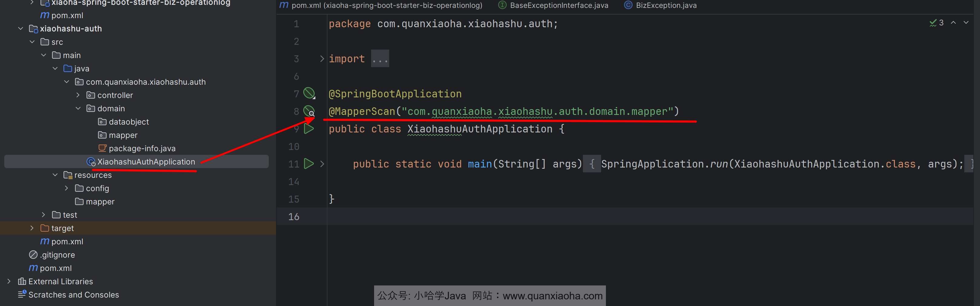Image resolution: width=980 pixels, height=306 pixels.
Task: Jump to next highlighted problem arrow
Action: point(966,23)
